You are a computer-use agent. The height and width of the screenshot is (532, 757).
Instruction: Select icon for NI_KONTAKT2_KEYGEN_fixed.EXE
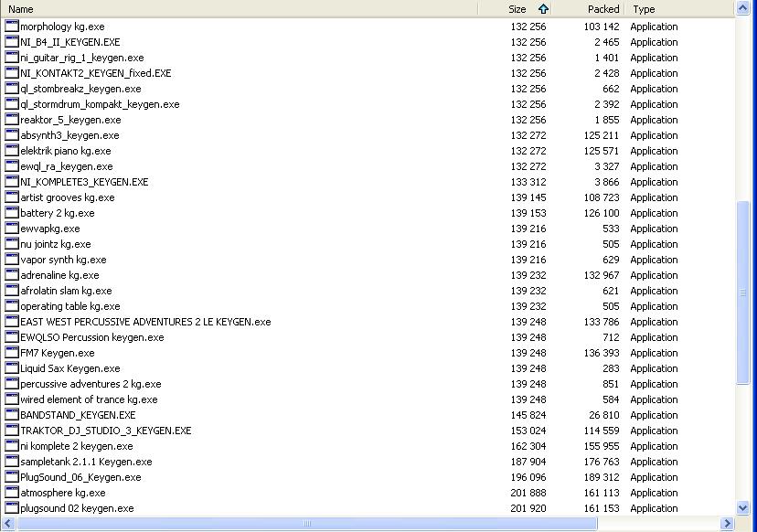click(12, 72)
